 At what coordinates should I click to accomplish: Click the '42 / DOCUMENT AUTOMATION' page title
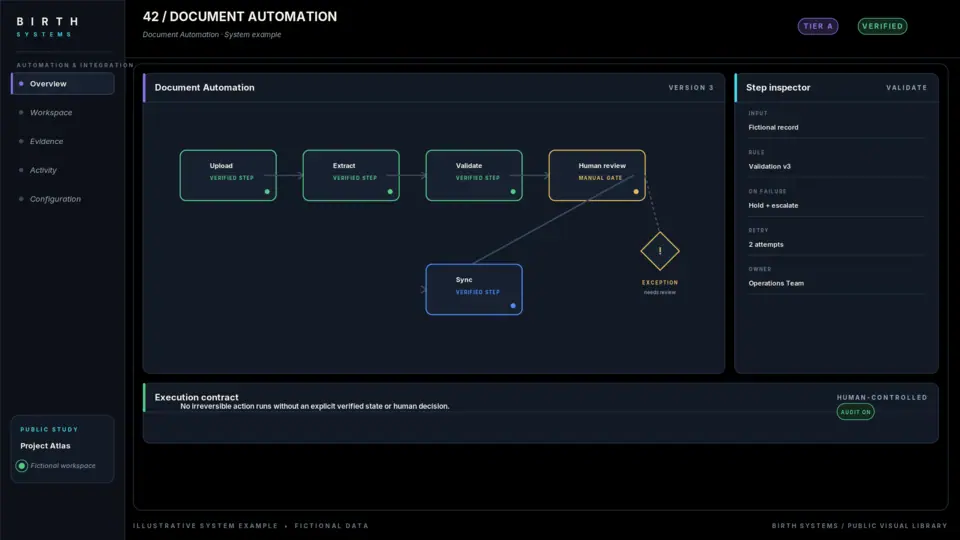[240, 17]
